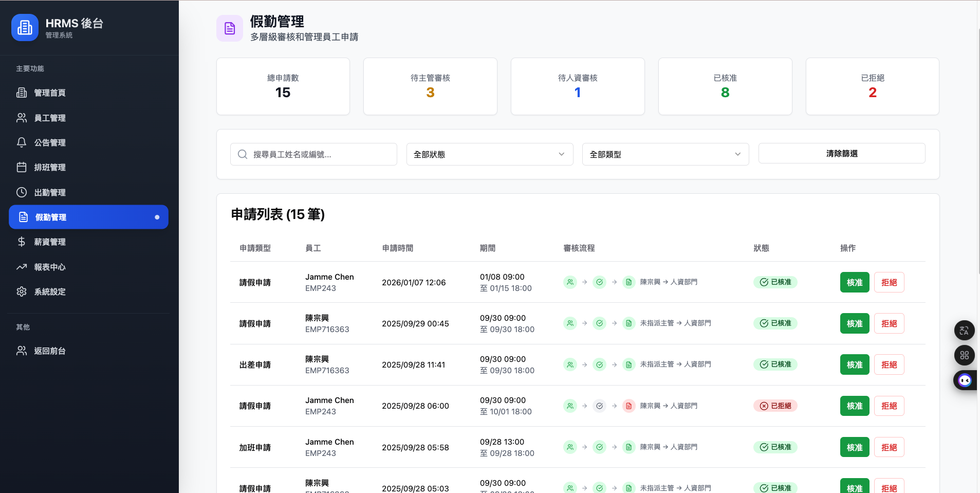This screenshot has height=493, width=980.
Task: Click the 待主管審核 statistics card
Action: (430, 86)
